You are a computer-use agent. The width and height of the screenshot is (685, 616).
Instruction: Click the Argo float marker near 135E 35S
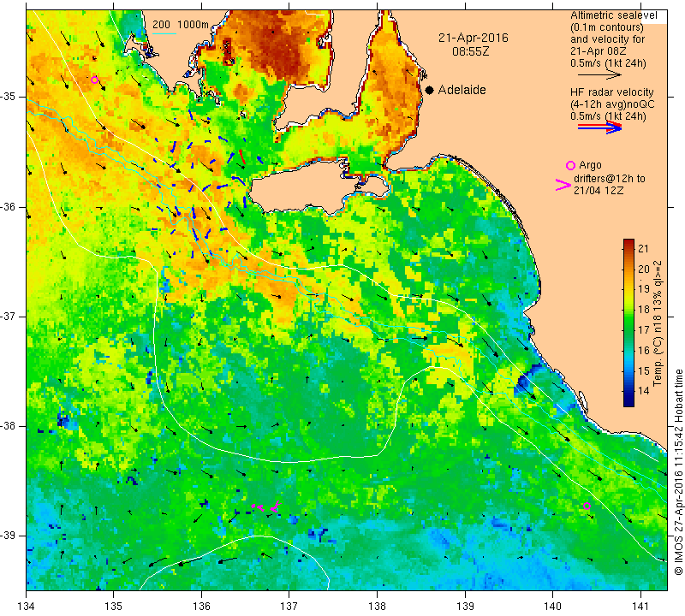tap(94, 80)
